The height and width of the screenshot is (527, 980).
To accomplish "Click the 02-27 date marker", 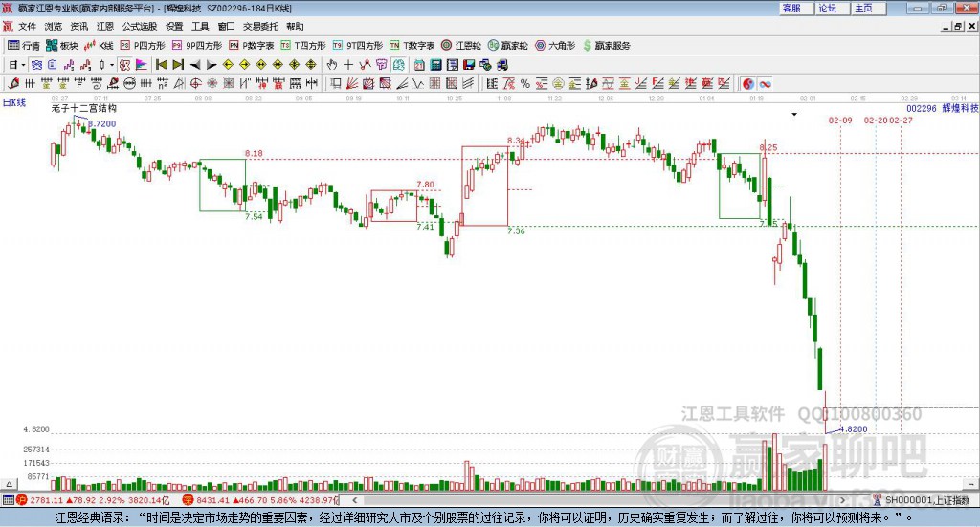I will pyautogui.click(x=901, y=121).
